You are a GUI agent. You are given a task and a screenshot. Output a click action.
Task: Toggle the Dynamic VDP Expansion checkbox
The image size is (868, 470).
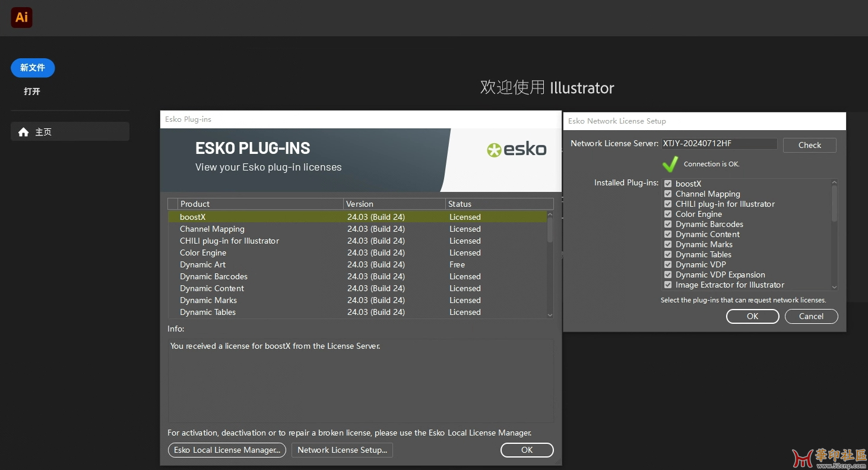point(668,275)
